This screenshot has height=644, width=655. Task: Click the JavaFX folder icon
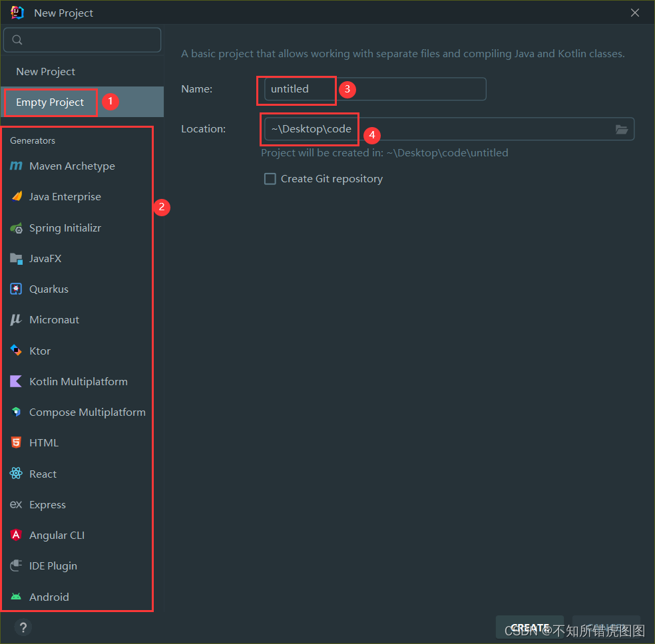16,258
